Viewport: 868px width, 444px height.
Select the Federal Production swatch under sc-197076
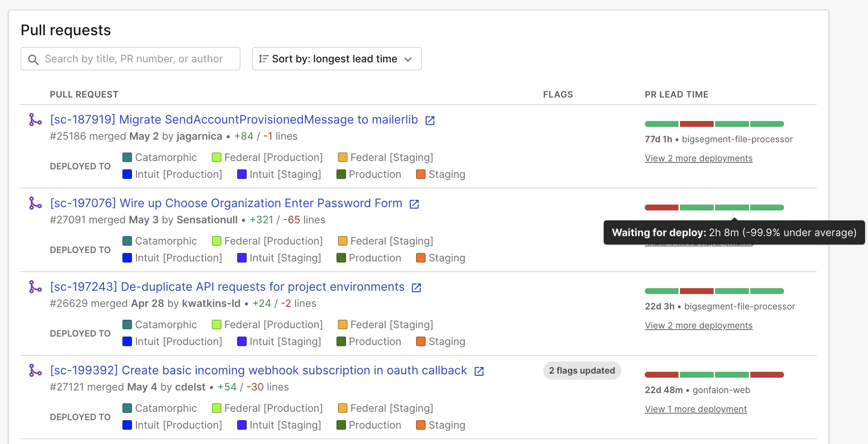point(217,241)
